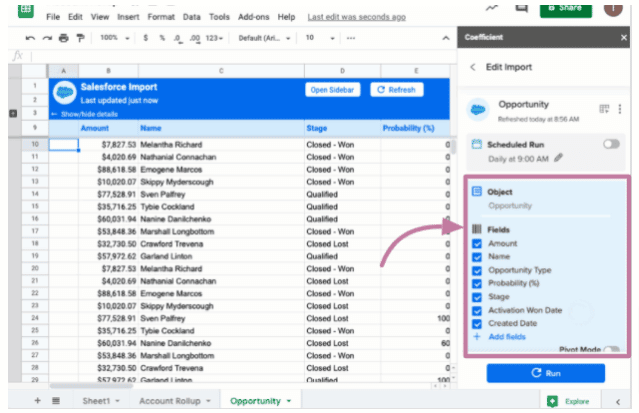Click the table layout icon beside Opportunity
Screen dimensions: 639x413
[x=604, y=109]
